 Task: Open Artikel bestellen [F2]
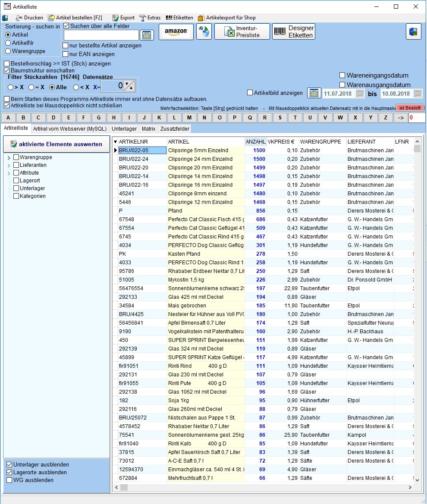75,18
